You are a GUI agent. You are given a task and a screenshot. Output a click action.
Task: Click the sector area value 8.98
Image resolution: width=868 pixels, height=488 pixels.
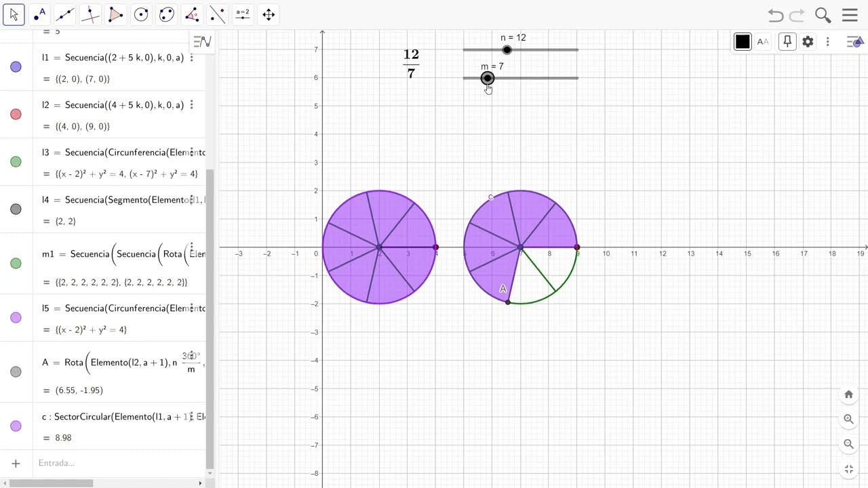click(x=63, y=438)
